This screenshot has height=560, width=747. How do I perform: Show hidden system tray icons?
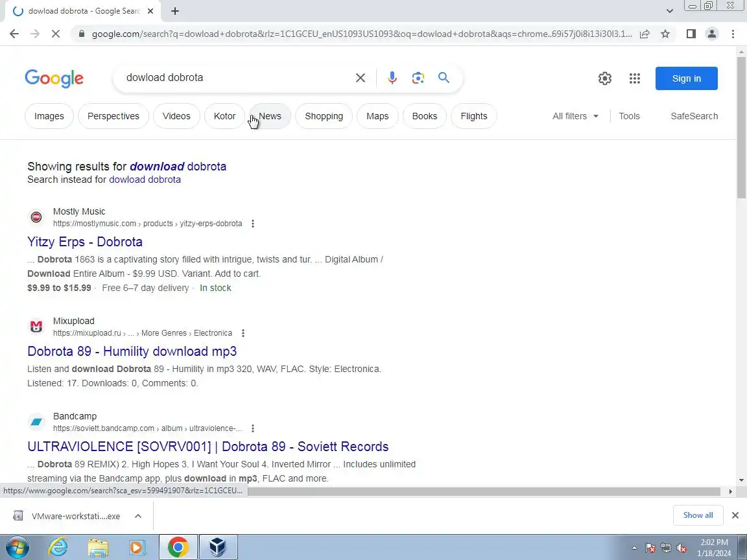[634, 548]
